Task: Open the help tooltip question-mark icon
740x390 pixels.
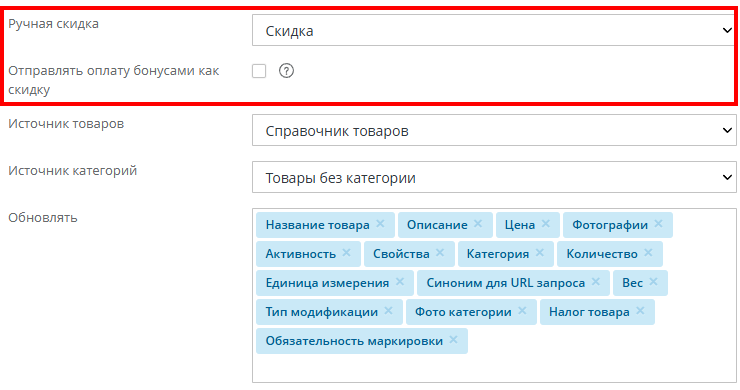Action: coord(286,71)
